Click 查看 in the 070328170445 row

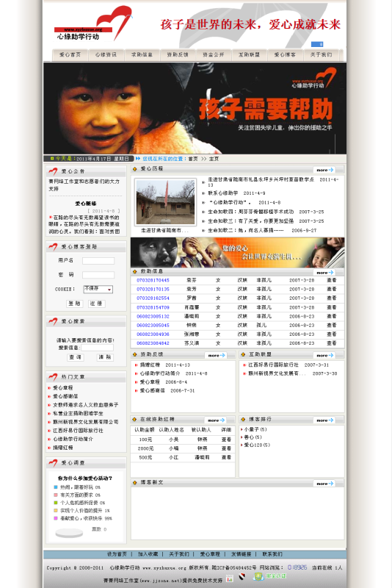coord(332,280)
